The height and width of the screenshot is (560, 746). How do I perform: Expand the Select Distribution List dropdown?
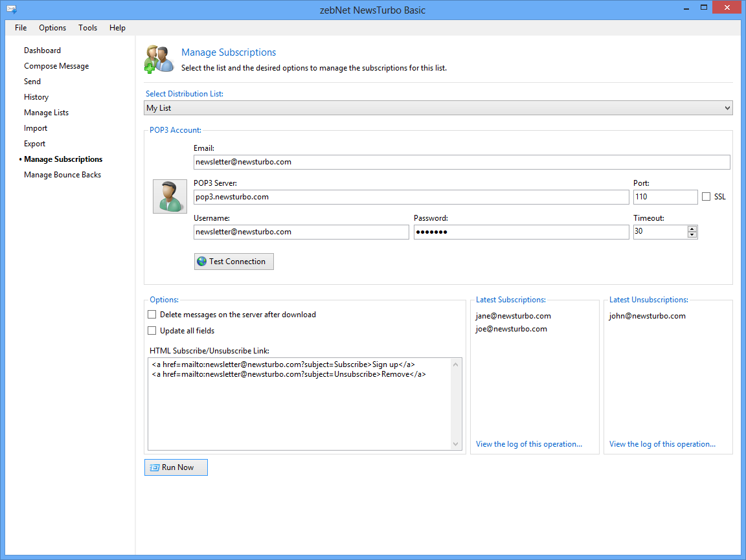click(x=727, y=108)
